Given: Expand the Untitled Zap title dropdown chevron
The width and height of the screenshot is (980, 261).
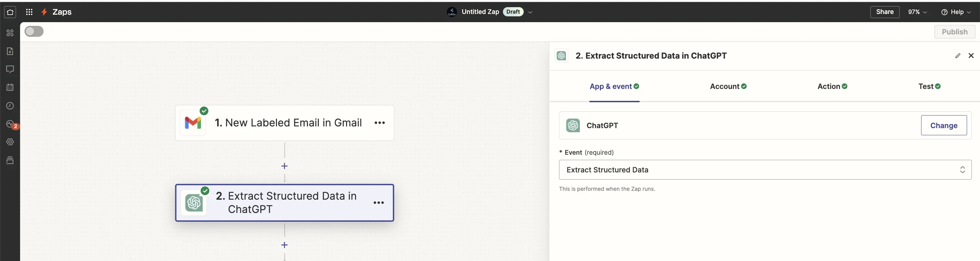Looking at the screenshot, I should pos(530,12).
